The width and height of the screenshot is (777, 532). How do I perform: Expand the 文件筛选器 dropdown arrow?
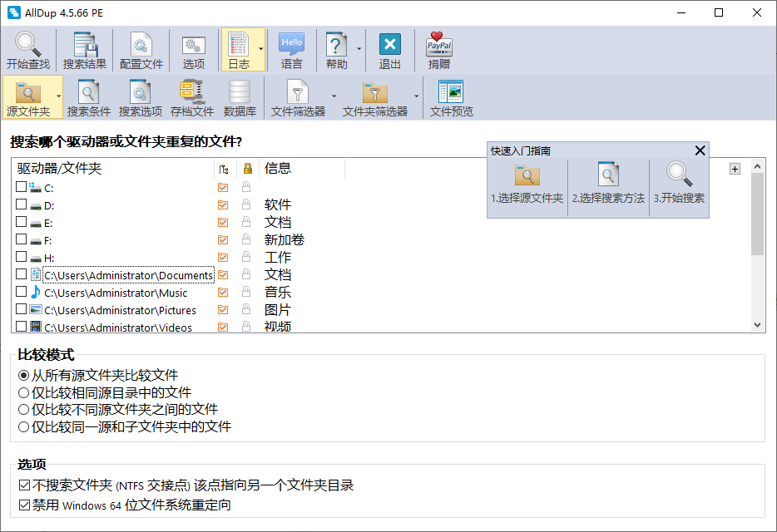(x=334, y=96)
